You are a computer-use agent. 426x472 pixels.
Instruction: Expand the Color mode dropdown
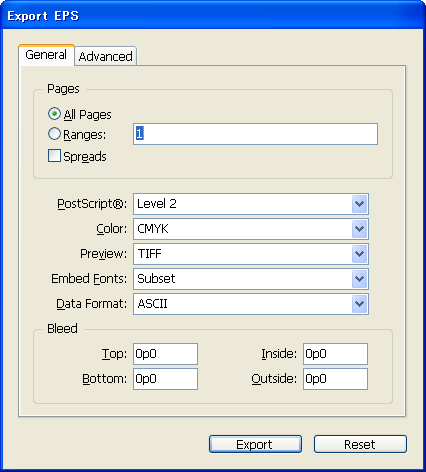(x=251, y=229)
